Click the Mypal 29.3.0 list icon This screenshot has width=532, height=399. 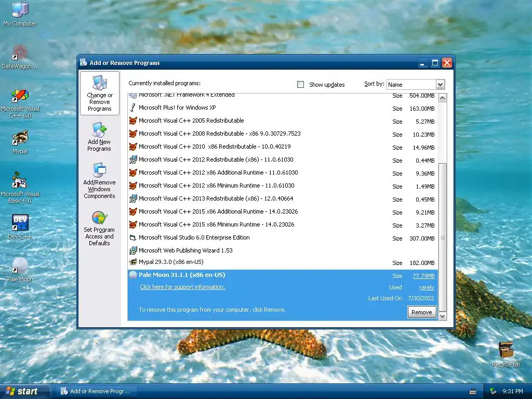133,262
